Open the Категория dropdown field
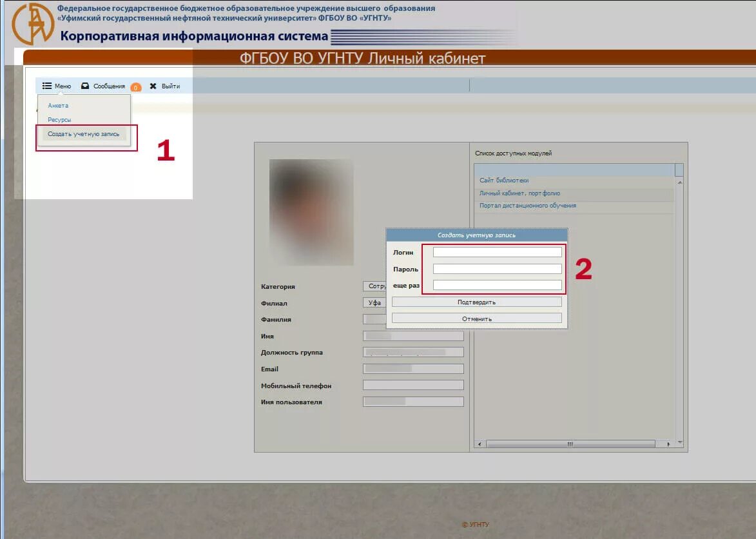The width and height of the screenshot is (756, 539). coord(374,286)
